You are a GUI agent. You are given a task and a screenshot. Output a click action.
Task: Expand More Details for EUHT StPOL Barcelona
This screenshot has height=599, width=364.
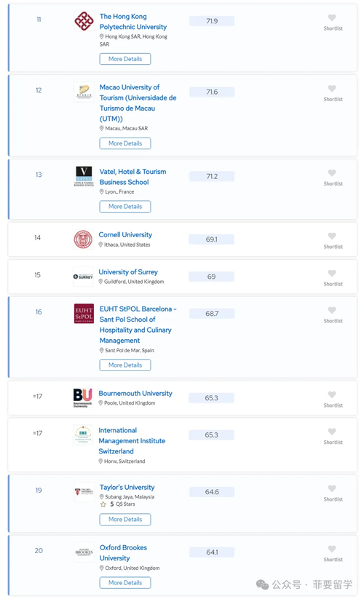(125, 365)
